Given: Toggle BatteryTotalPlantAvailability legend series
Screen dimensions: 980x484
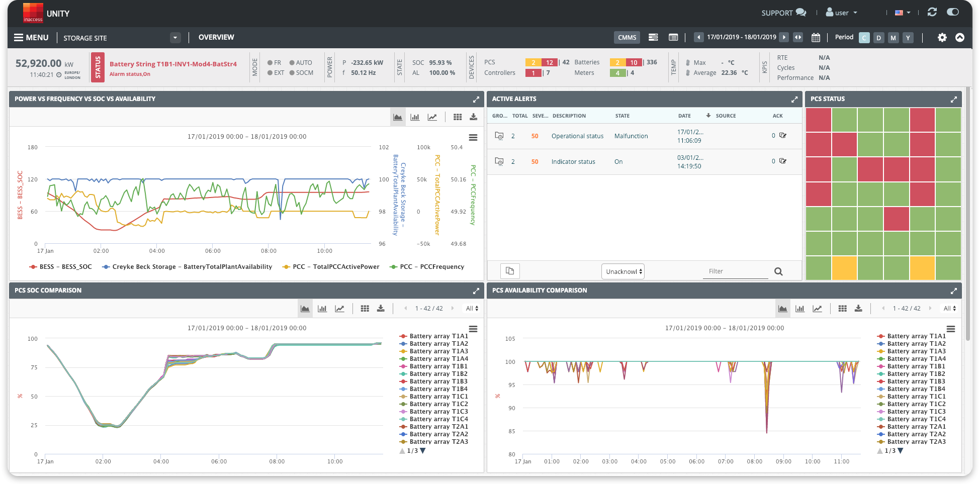Looking at the screenshot, I should tap(187, 267).
